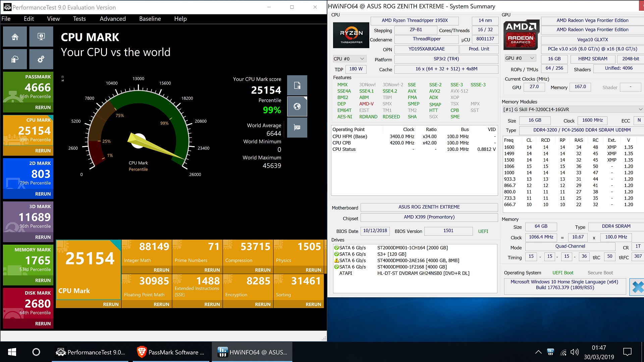
Task: Rerun the Disk Mark test
Action: pos(43,324)
